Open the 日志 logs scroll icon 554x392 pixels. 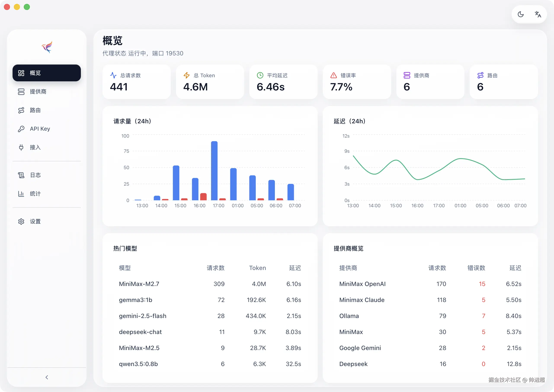(x=21, y=175)
